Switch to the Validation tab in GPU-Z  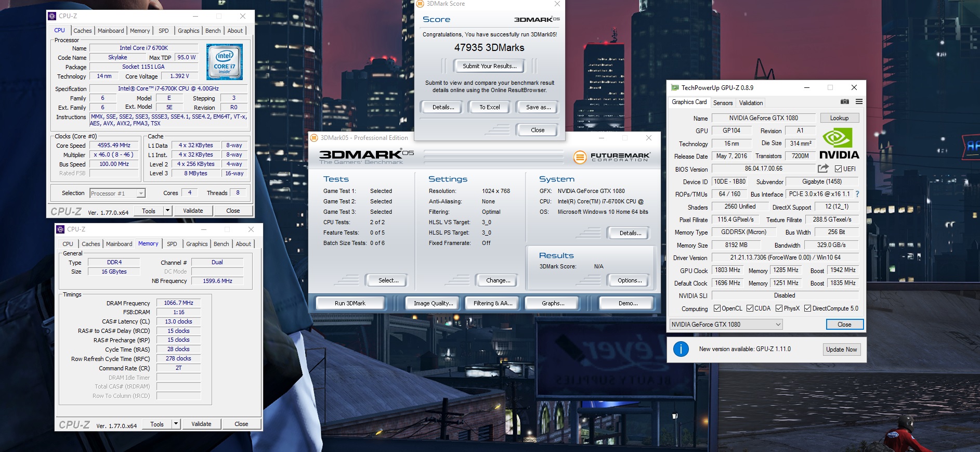(x=751, y=103)
